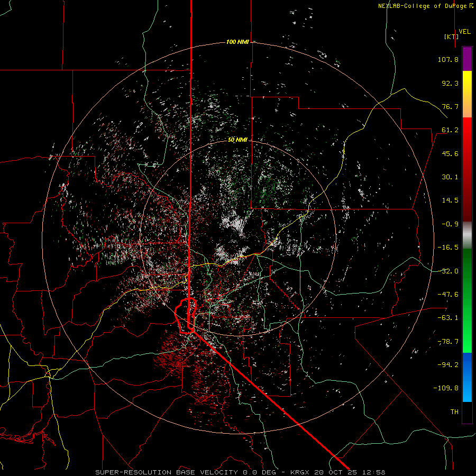
Task: Click the VEL label above the color scale
Action: point(464,32)
